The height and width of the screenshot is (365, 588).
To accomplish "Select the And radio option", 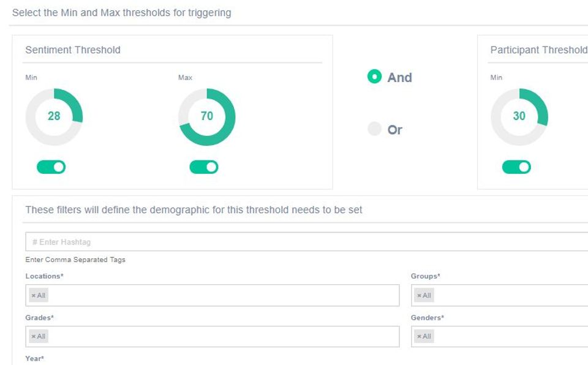I will coord(374,76).
